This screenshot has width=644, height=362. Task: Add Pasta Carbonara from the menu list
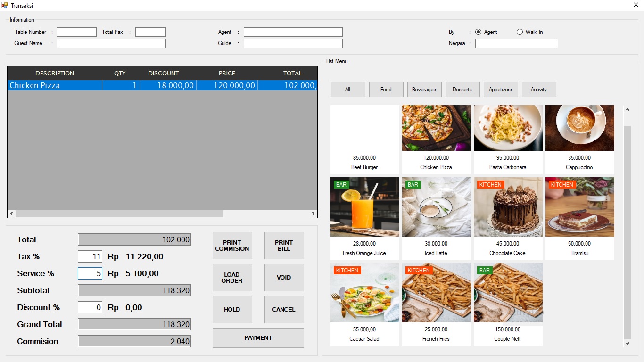tap(508, 128)
